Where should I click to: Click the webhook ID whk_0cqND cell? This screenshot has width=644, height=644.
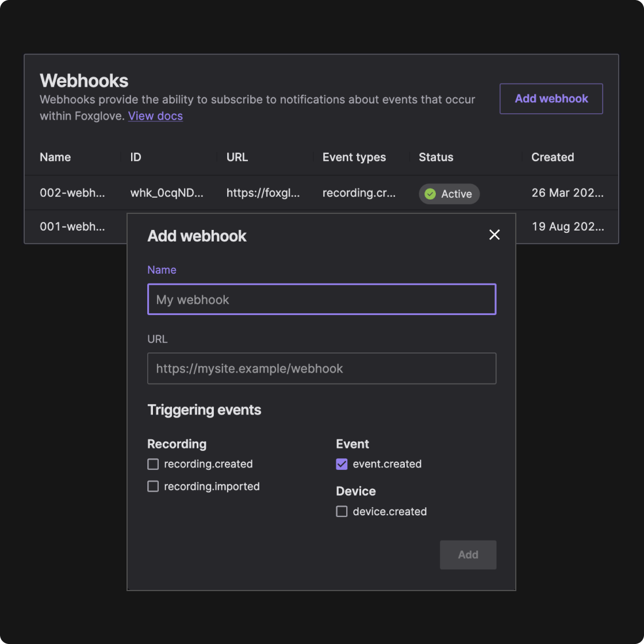[x=166, y=193]
